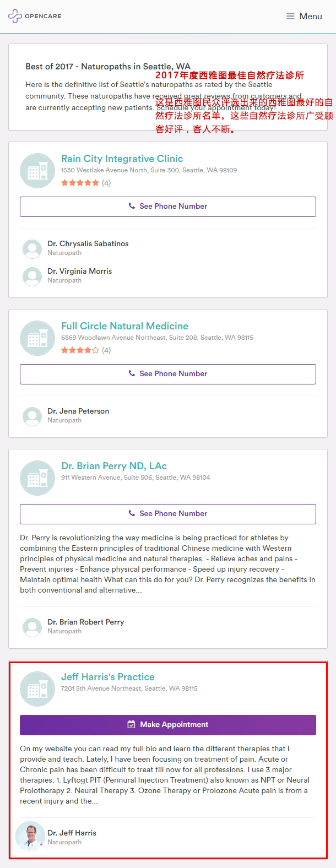Open the hamburger Menu

tap(304, 17)
